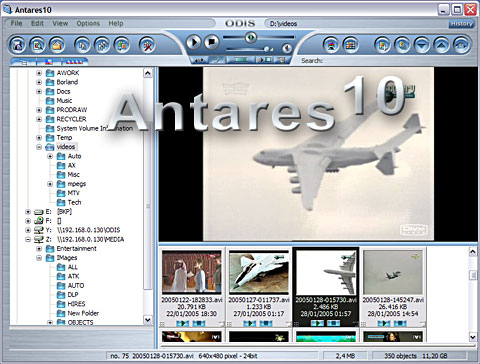Click the red X delete tool icon
The width and height of the screenshot is (480, 364).
(147, 45)
